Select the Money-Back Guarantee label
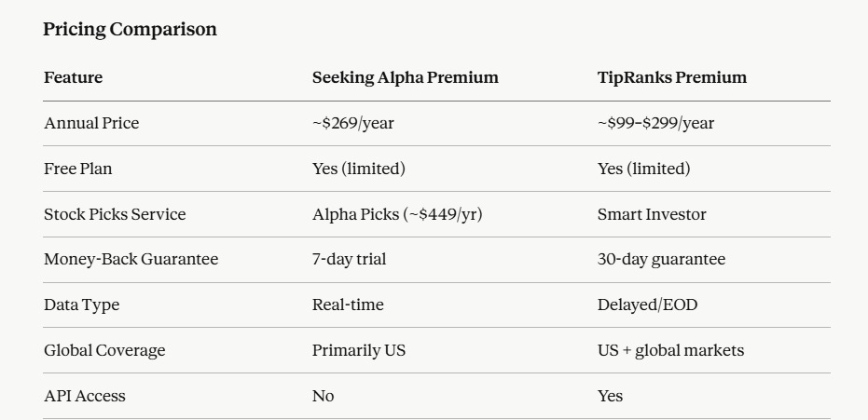 pyautogui.click(x=131, y=259)
